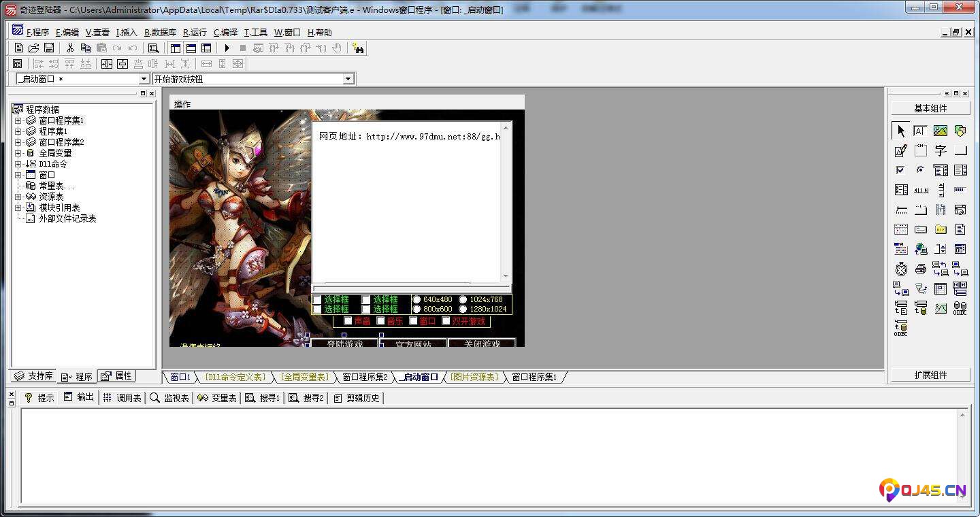Click the Cut scissors icon
Screen dimensions: 980x517
pos(69,48)
